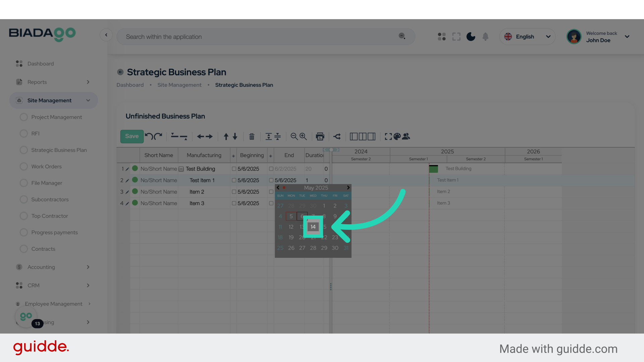This screenshot has height=362, width=644.
Task: Open the color palette icon
Action: (397, 136)
